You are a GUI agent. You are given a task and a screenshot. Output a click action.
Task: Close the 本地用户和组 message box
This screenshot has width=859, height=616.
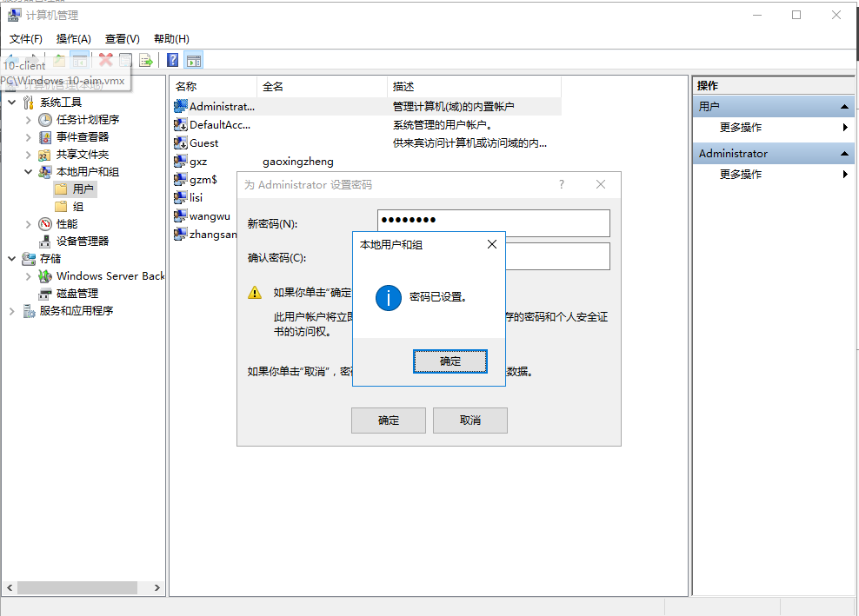coord(492,244)
